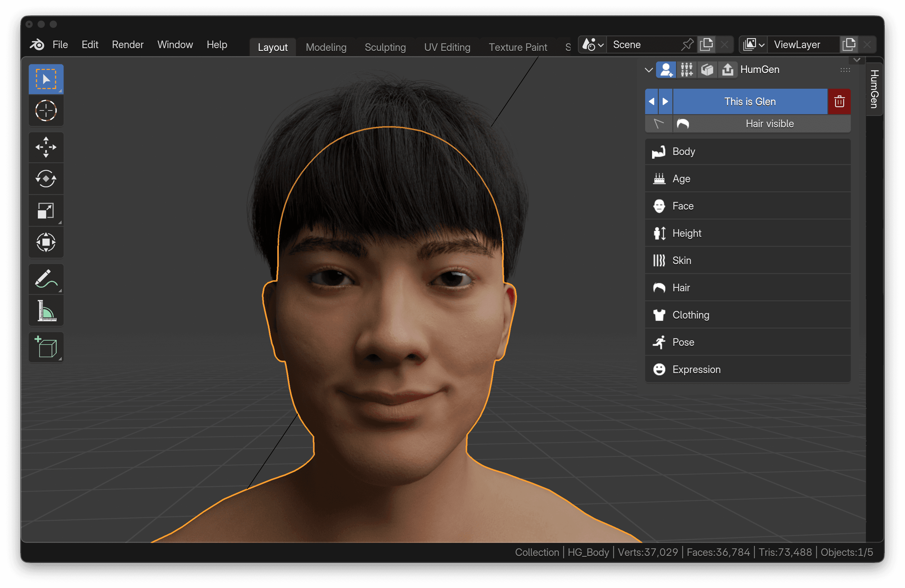Open the Scene browse dropdown

pos(592,45)
